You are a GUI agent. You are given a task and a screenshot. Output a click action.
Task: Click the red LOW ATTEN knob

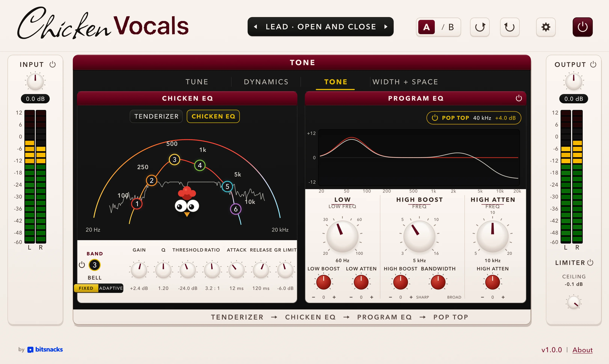click(361, 282)
